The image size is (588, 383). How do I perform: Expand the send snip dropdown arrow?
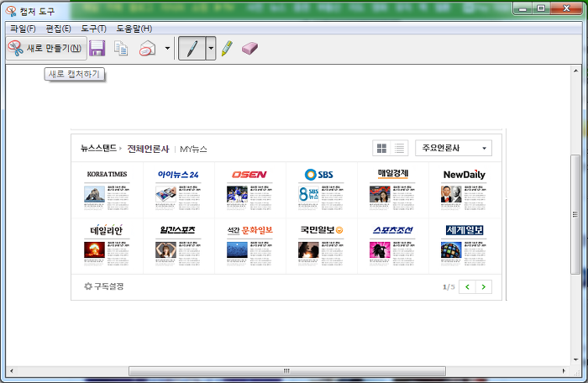point(167,48)
